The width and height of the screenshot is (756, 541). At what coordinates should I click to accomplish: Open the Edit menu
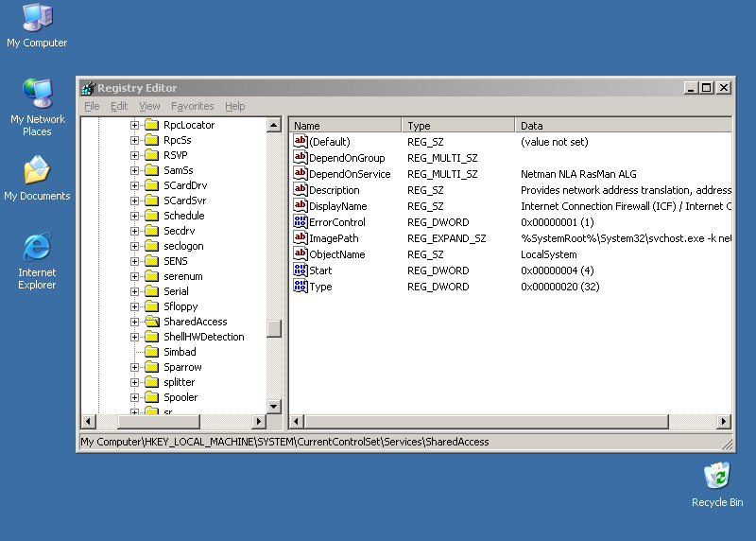[119, 106]
